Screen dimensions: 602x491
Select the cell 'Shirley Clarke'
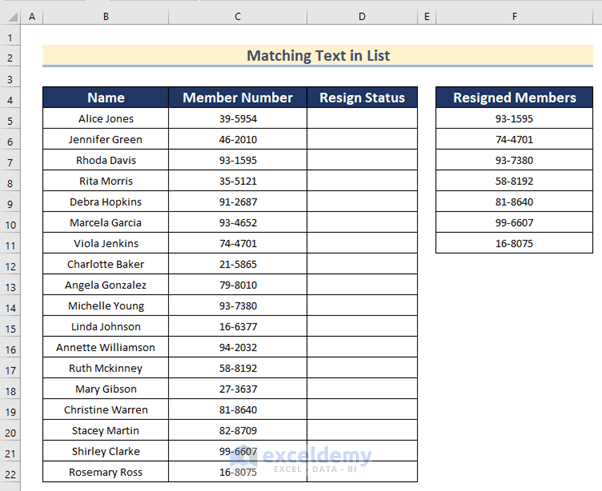(106, 451)
